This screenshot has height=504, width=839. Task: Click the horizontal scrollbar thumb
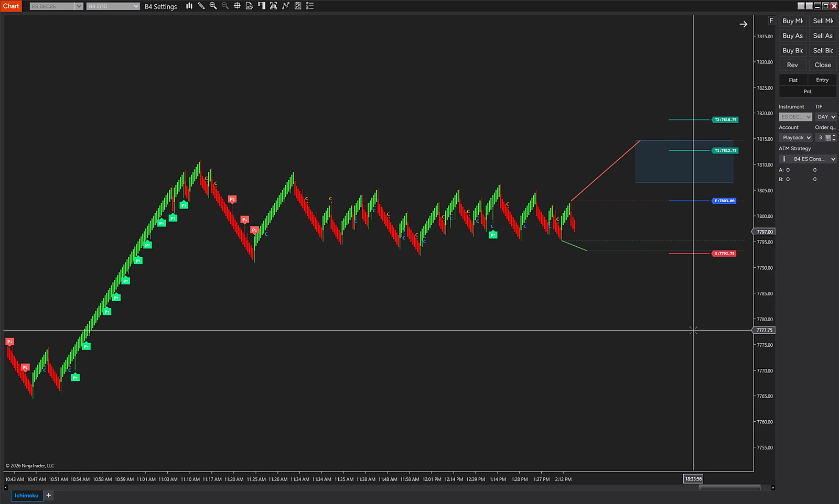point(729,487)
